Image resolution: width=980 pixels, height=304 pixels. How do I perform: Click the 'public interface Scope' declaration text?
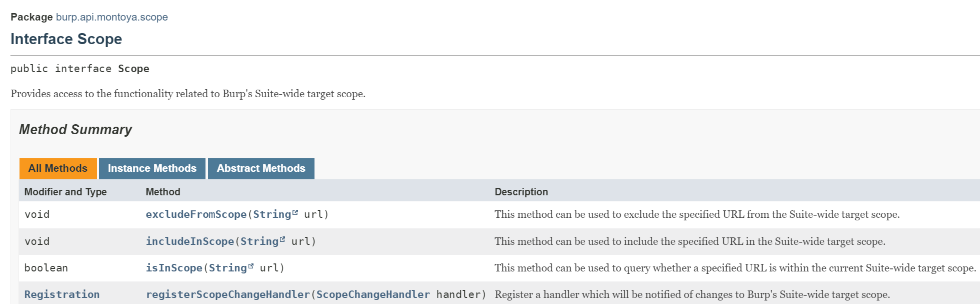[80, 69]
